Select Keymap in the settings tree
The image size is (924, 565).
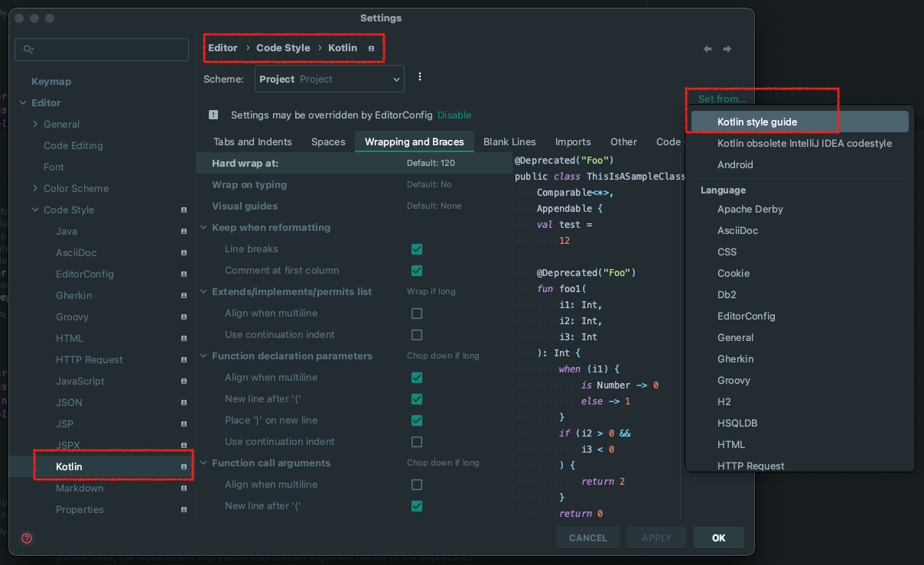(x=51, y=81)
